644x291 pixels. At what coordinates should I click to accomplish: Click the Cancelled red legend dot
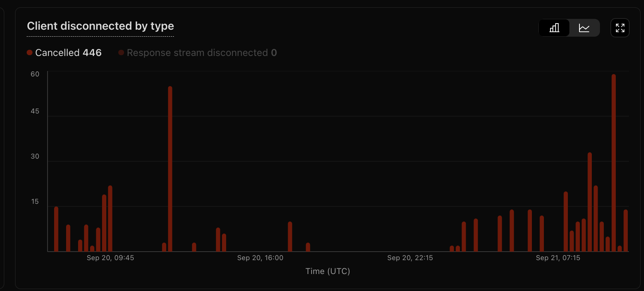[29, 53]
